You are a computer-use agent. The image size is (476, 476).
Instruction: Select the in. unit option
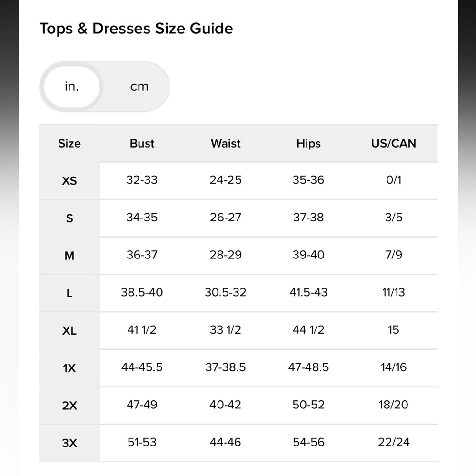click(72, 87)
